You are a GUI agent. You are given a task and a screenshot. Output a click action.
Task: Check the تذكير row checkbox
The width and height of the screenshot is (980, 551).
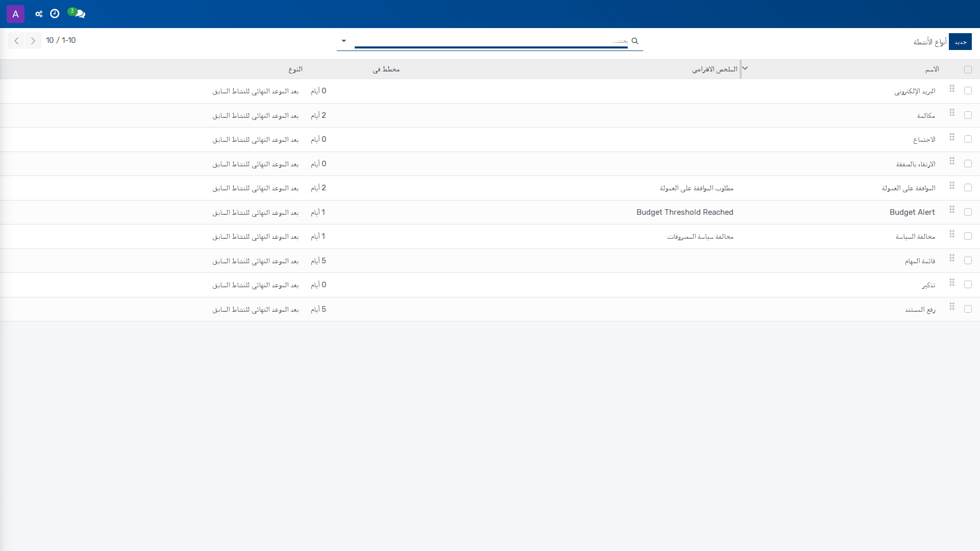coord(968,285)
